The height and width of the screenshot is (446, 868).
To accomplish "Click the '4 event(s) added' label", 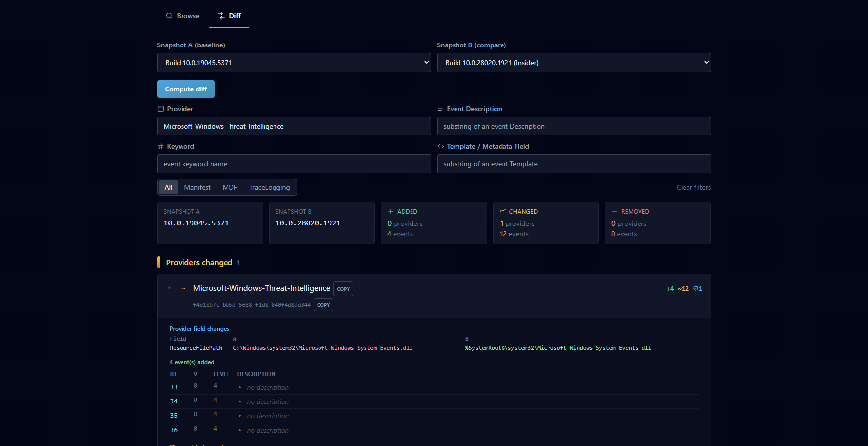I will [192, 362].
